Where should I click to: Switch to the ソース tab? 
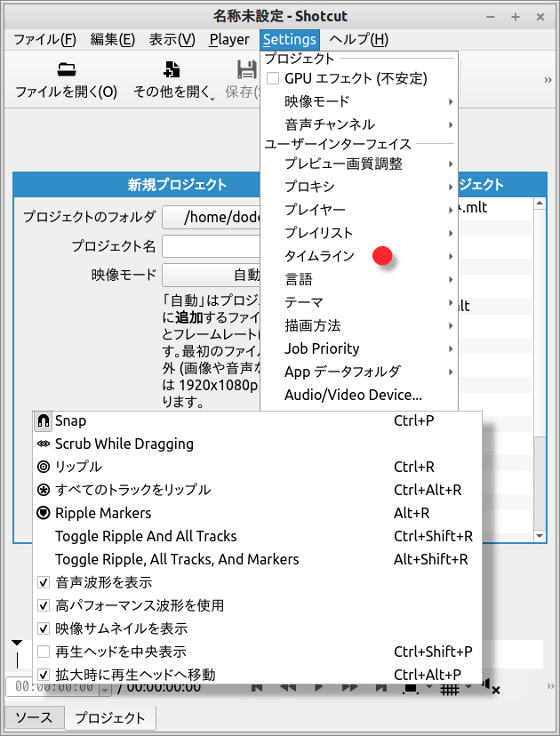pos(34,717)
